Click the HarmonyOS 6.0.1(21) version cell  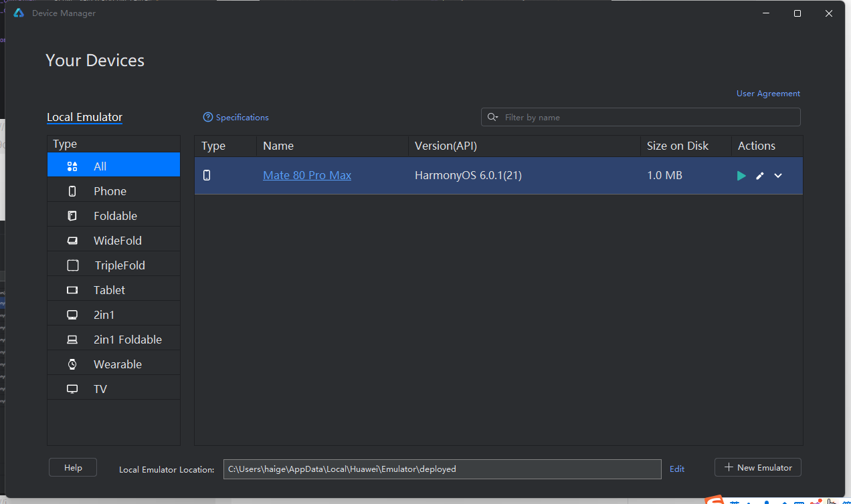468,175
